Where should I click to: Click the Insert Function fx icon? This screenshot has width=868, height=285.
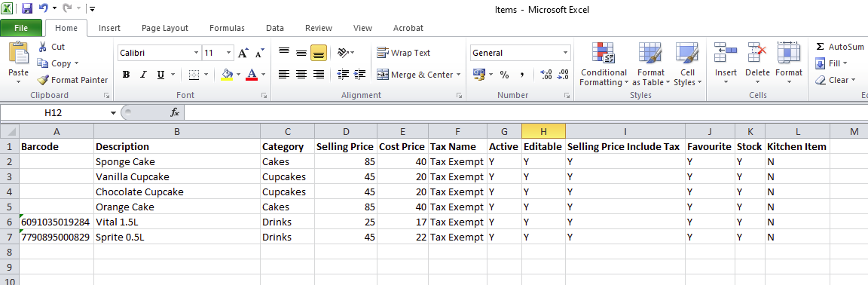click(x=174, y=112)
